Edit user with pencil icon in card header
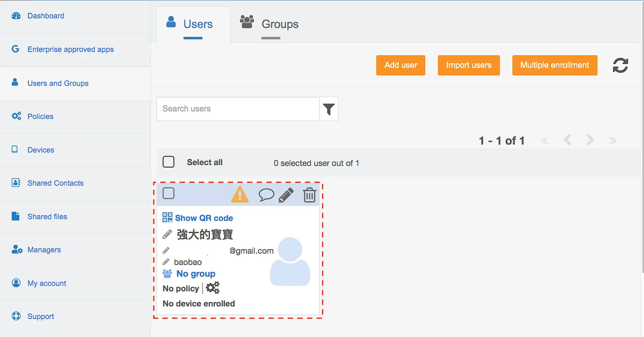Screen dimensions: 644x337 (x=286, y=195)
